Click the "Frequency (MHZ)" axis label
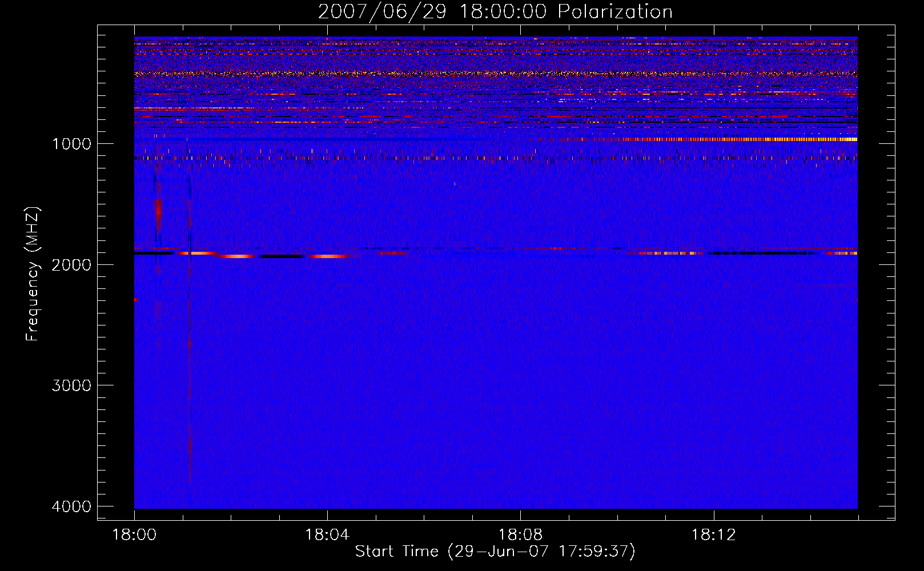 coord(33,274)
